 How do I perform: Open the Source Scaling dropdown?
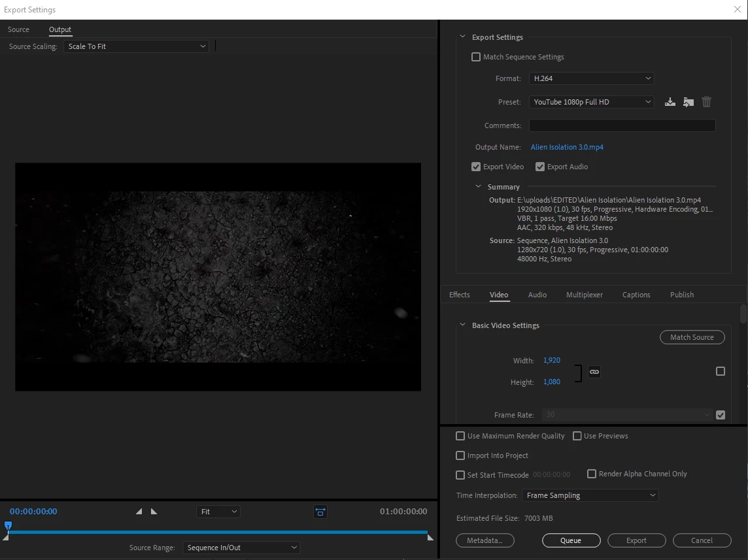(x=136, y=46)
